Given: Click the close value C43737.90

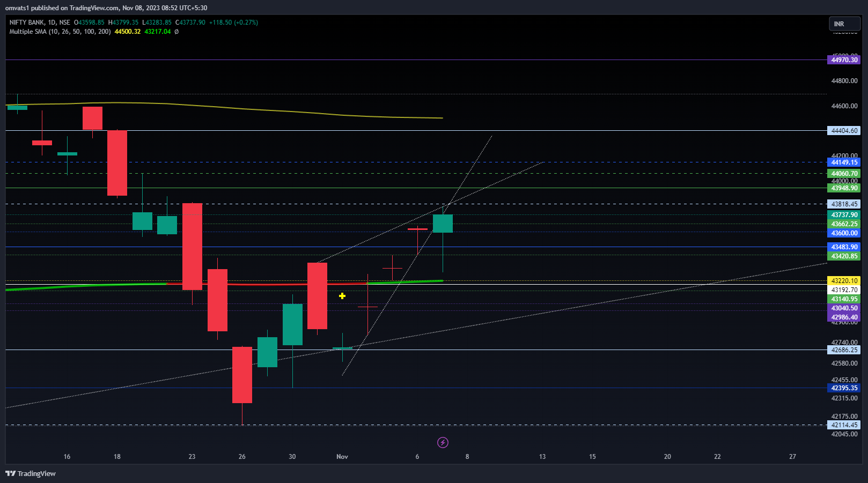Looking at the screenshot, I should pos(190,23).
